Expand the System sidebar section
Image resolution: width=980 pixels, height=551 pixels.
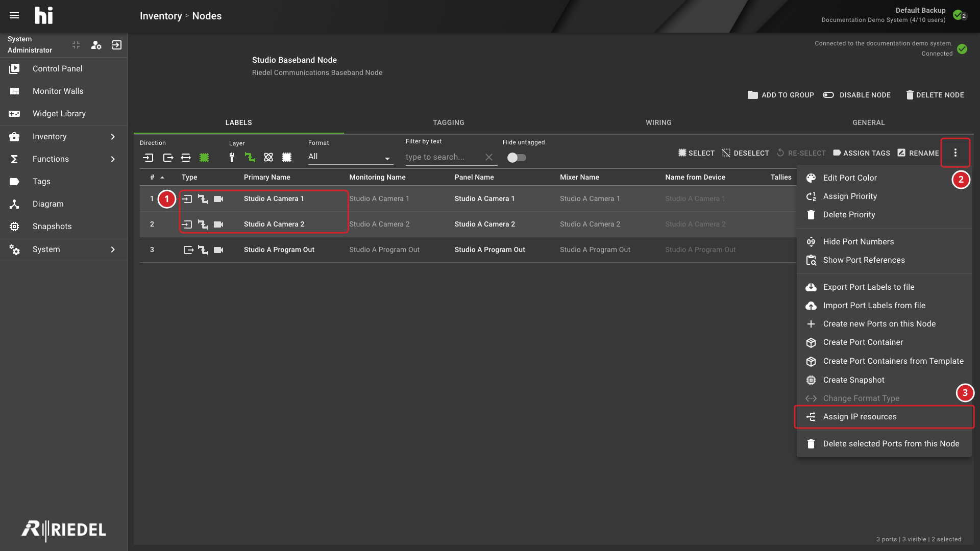point(64,249)
